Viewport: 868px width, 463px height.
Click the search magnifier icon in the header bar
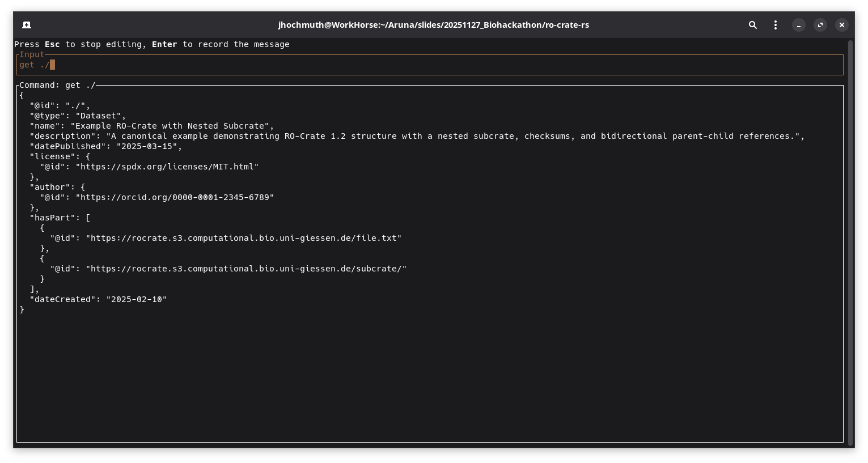[752, 25]
